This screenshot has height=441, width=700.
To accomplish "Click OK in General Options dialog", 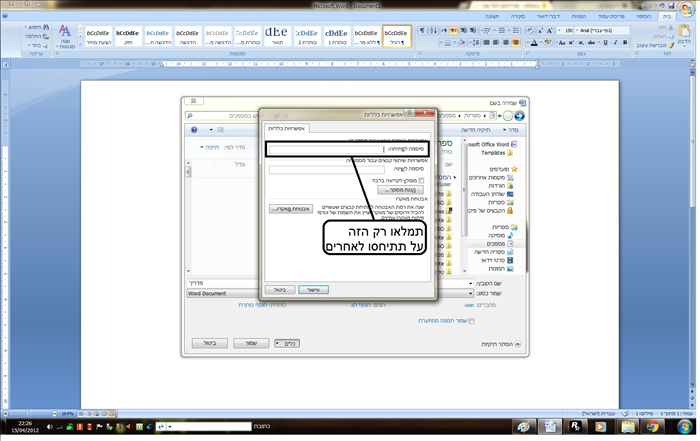I will click(313, 290).
